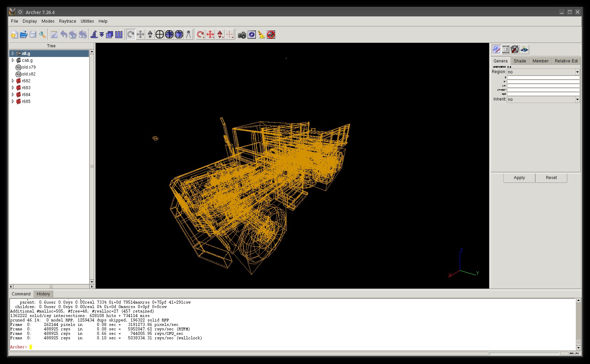Image resolution: width=590 pixels, height=364 pixels.
Task: Click the Apply button
Action: pos(519,178)
